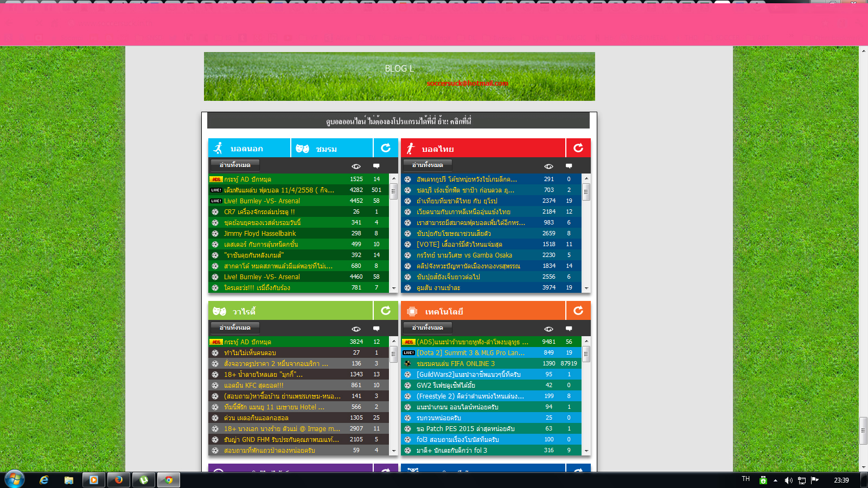
Task: Click อ่านทั้งหมด in the เทคโนโลยี panel
Action: tap(427, 328)
